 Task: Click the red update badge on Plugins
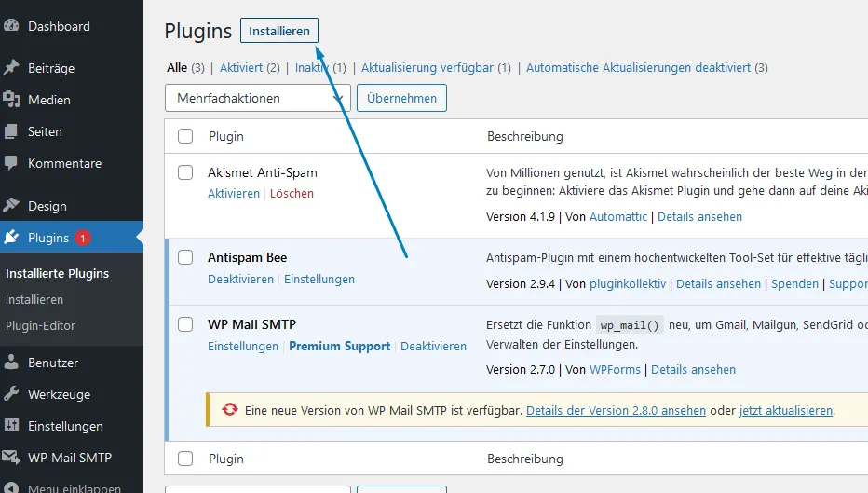pyautogui.click(x=83, y=239)
